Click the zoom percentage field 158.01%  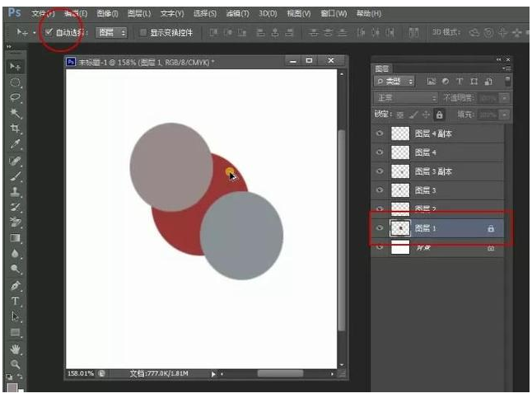pyautogui.click(x=81, y=373)
